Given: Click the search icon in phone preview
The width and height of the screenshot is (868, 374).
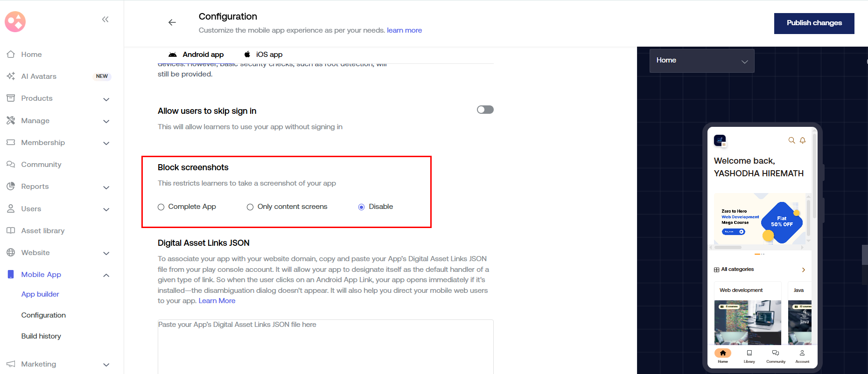Looking at the screenshot, I should point(791,140).
